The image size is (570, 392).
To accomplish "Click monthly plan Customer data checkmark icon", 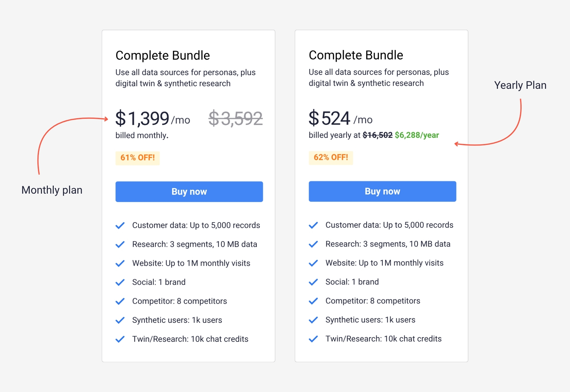I will (120, 226).
